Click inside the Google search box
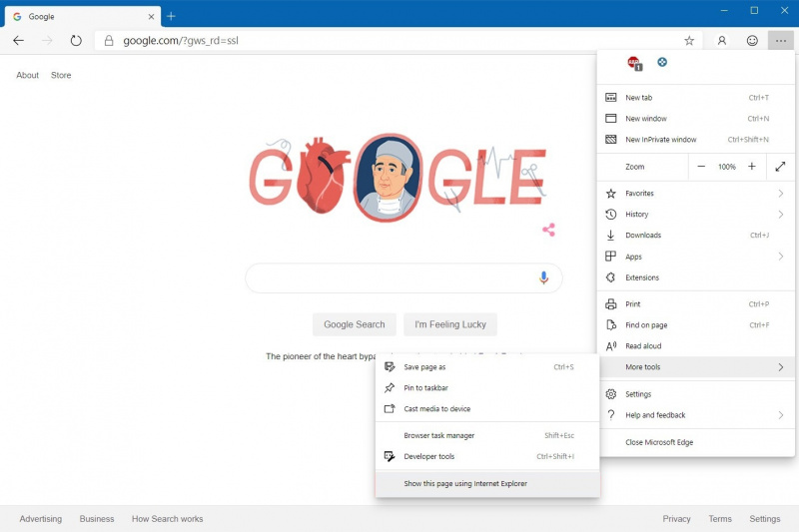This screenshot has height=532, width=799. point(390,278)
